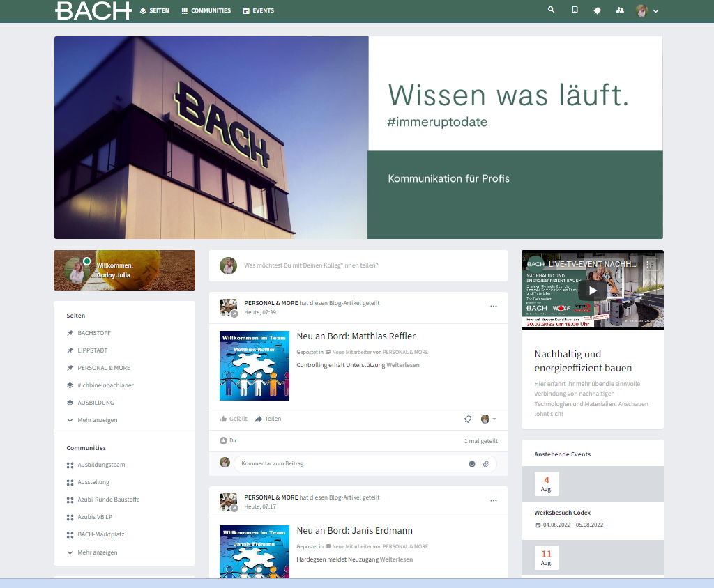The width and height of the screenshot is (714, 588).
Task: Open emoji picker in comment field
Action: tap(472, 464)
